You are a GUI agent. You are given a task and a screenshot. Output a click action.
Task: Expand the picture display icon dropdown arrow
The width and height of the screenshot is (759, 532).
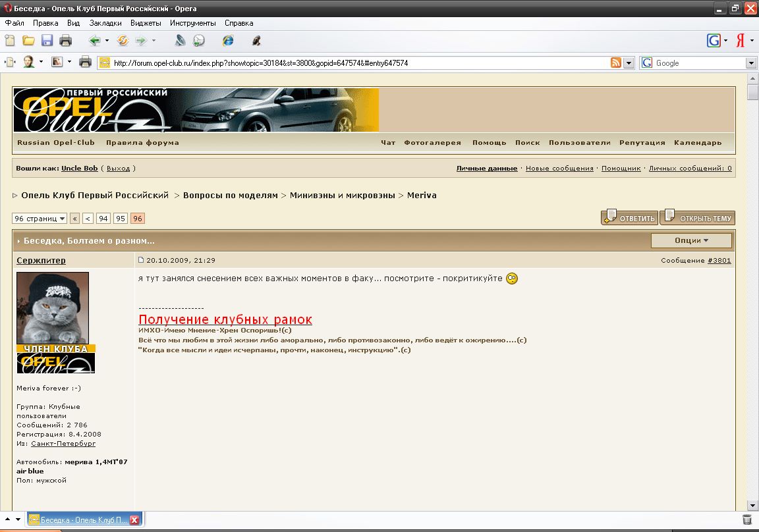pos(69,62)
